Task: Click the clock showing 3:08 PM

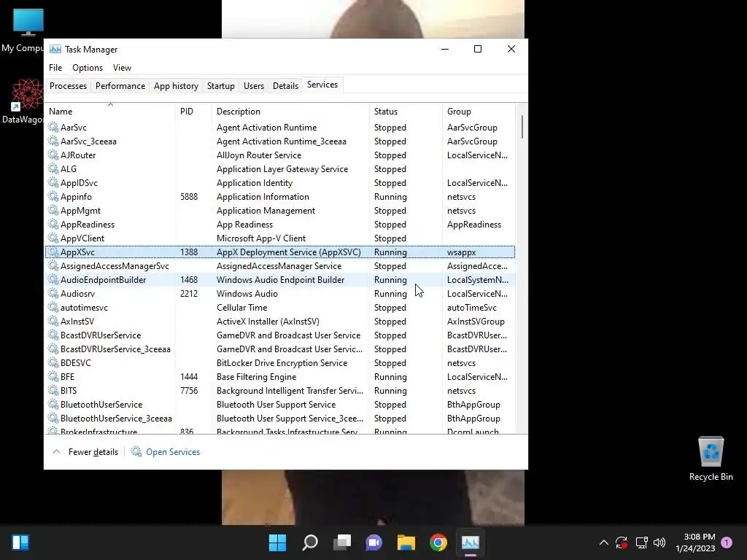Action: [700, 537]
